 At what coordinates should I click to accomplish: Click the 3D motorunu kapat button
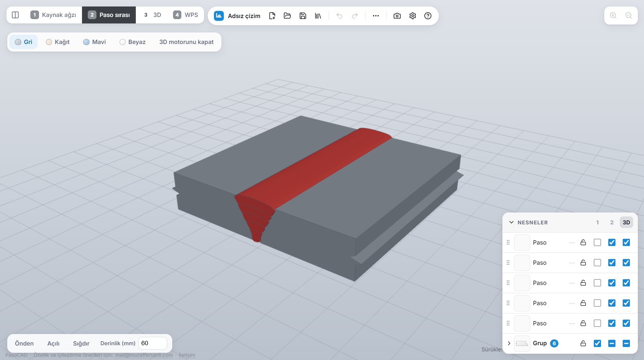point(186,42)
